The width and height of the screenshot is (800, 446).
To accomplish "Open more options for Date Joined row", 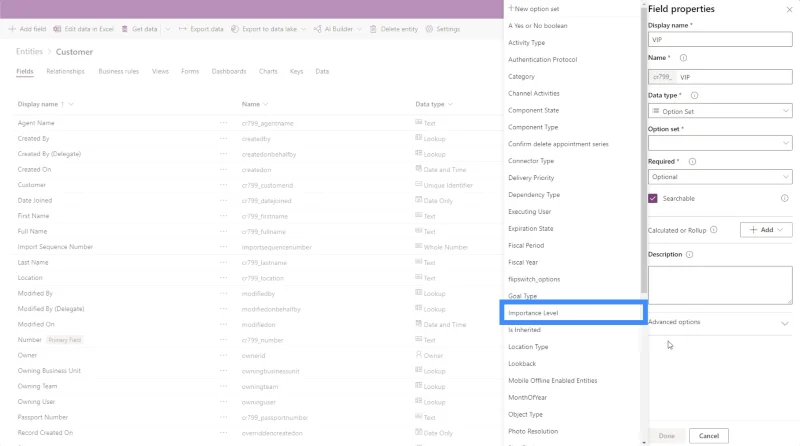I will point(223,201).
